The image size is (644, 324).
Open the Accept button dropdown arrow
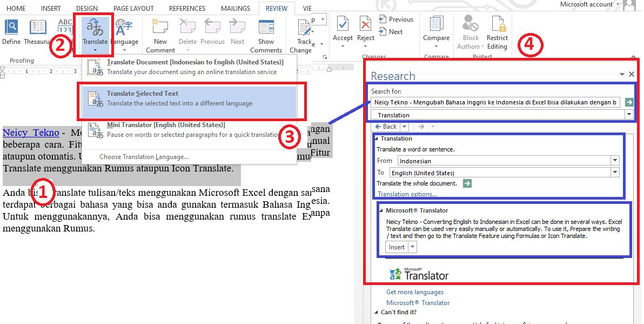tap(343, 47)
